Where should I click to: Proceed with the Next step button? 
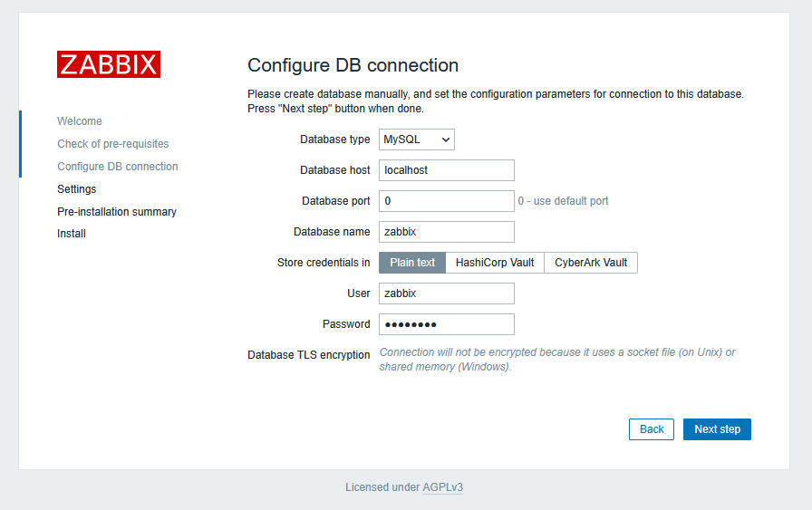coord(717,429)
